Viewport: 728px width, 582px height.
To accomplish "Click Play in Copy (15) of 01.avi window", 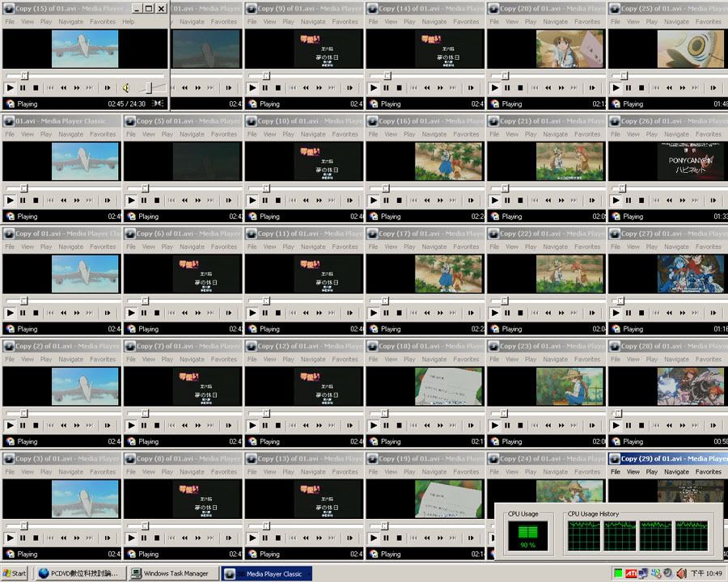I will coord(10,88).
